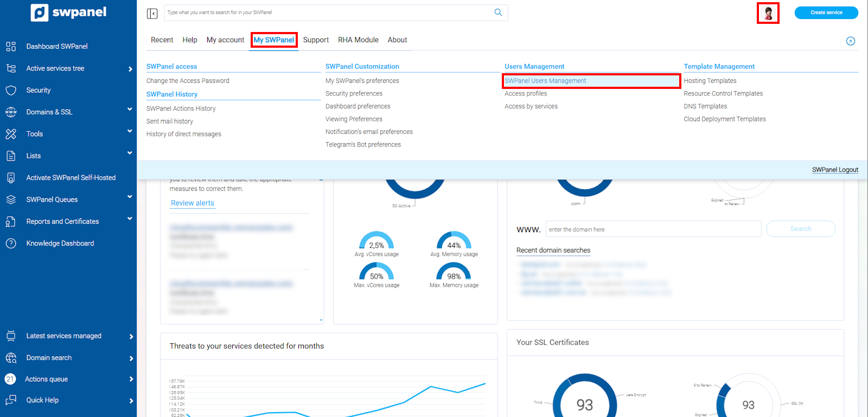Open SWPanel Users Management link
Screen dimensions: 868x417
pyautogui.click(x=545, y=81)
